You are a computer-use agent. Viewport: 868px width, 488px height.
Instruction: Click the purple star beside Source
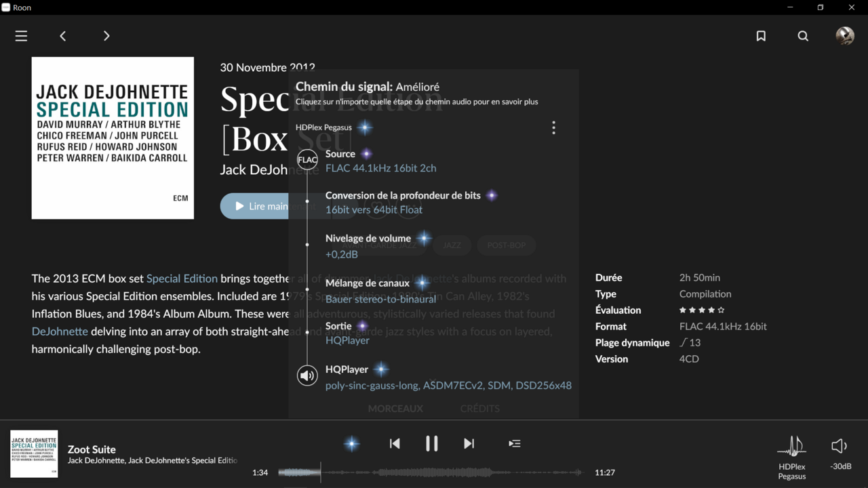(x=366, y=154)
